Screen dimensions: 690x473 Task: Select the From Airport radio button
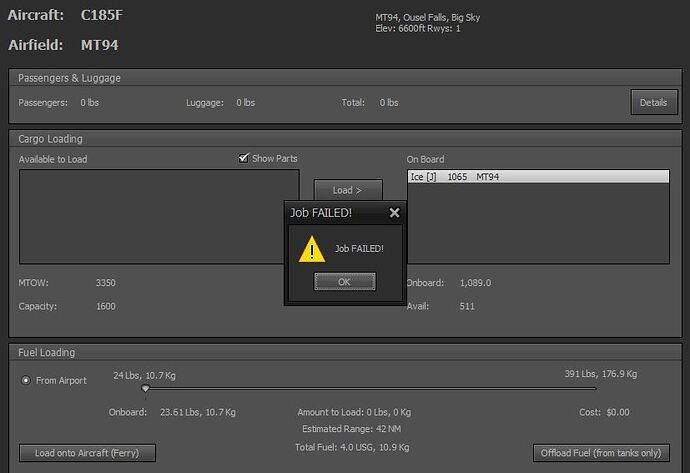coord(26,380)
